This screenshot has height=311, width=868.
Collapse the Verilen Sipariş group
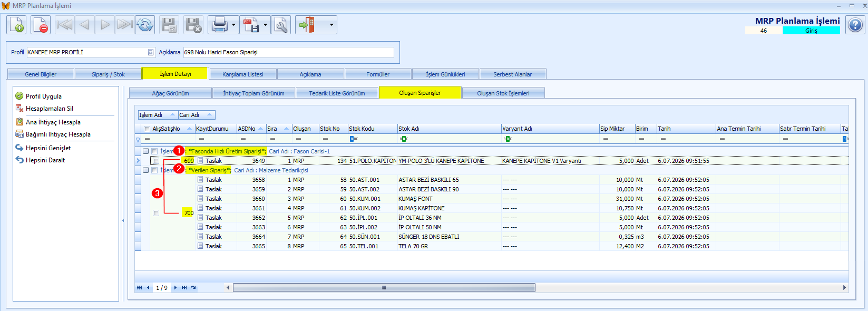click(145, 170)
